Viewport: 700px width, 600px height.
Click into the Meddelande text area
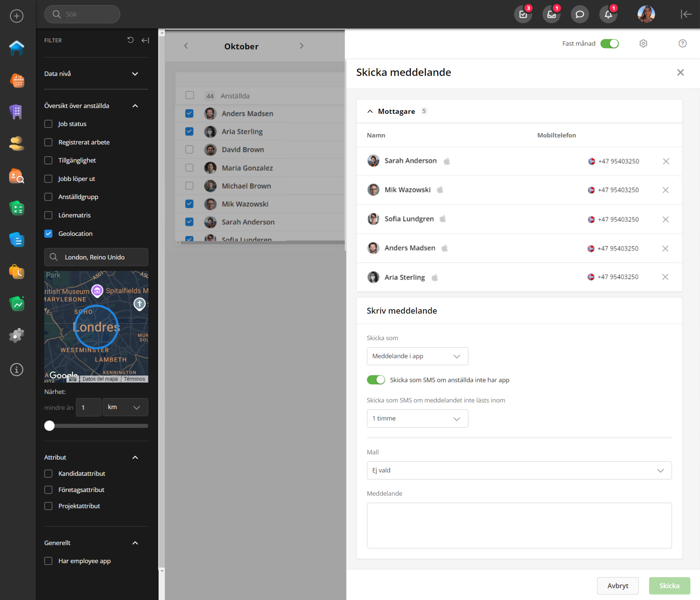pos(519,525)
